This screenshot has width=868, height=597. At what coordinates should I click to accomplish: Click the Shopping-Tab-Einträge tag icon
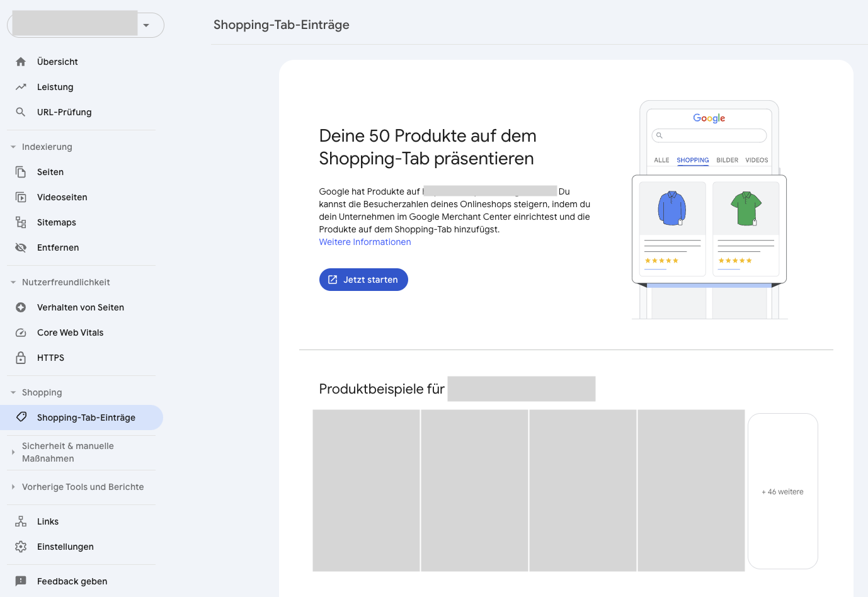click(21, 418)
